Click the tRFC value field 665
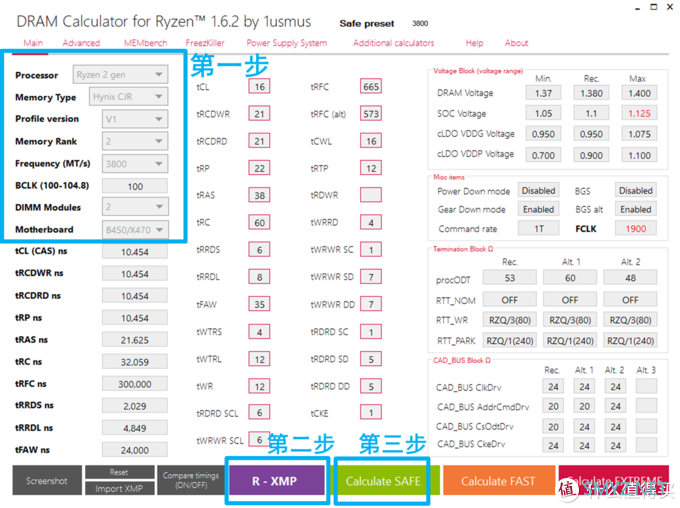 (371, 86)
